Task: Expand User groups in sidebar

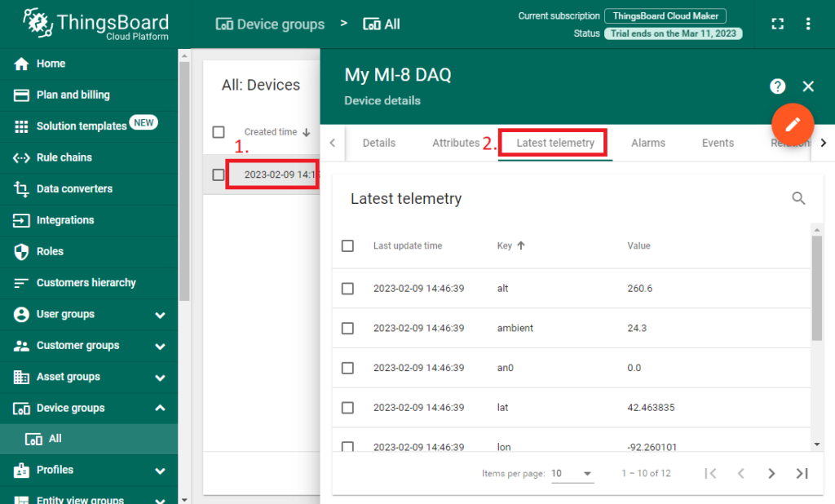Action: pos(160,315)
